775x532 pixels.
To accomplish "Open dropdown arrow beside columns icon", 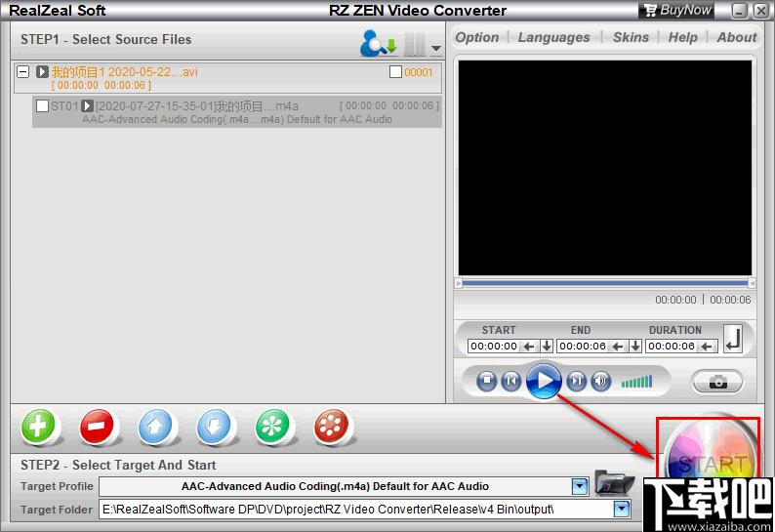I will click(x=436, y=48).
